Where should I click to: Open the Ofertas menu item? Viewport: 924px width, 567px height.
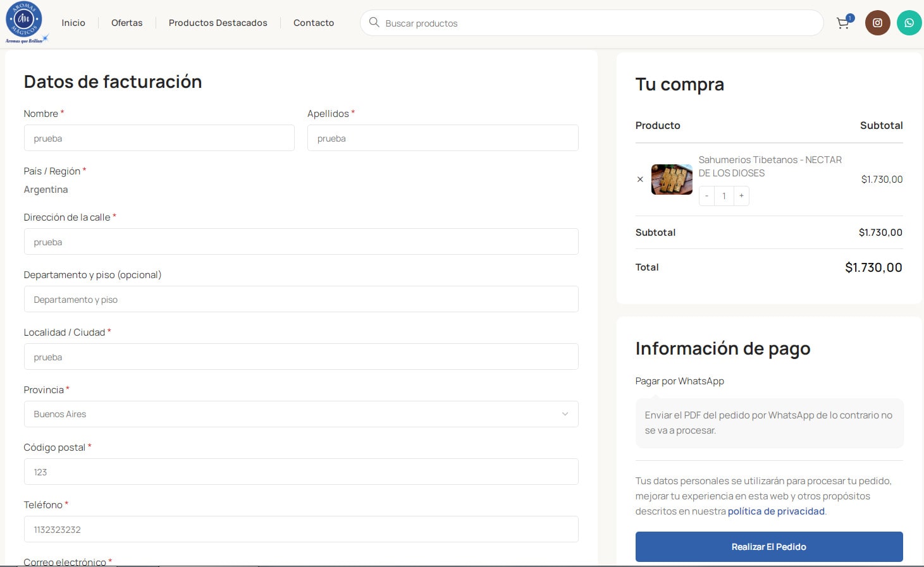pos(126,23)
